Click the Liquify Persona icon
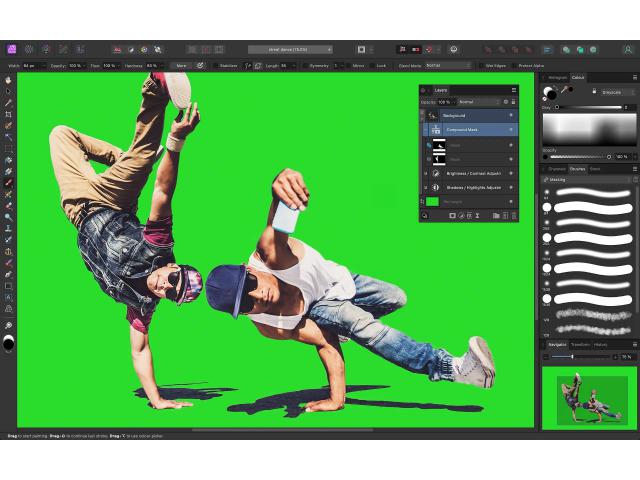 29,49
